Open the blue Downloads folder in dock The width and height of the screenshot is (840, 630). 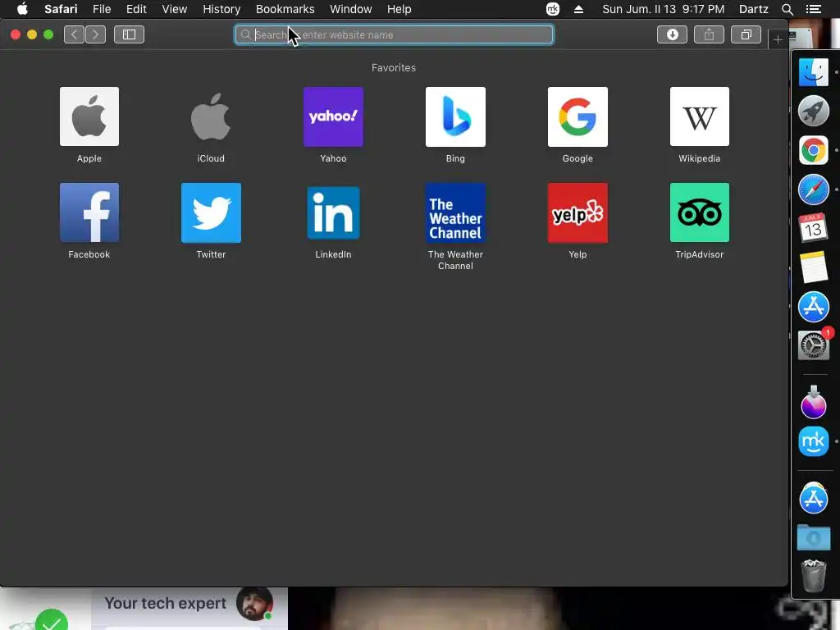pos(814,537)
